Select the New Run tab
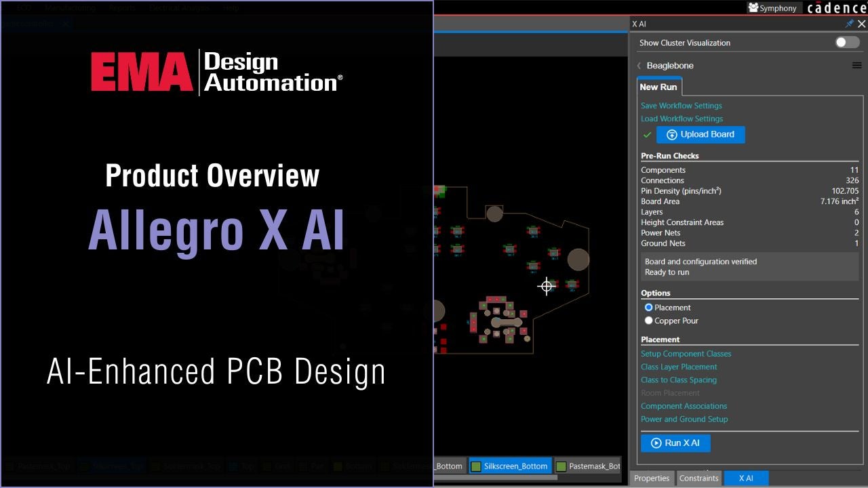Image resolution: width=868 pixels, height=488 pixels. 658,87
